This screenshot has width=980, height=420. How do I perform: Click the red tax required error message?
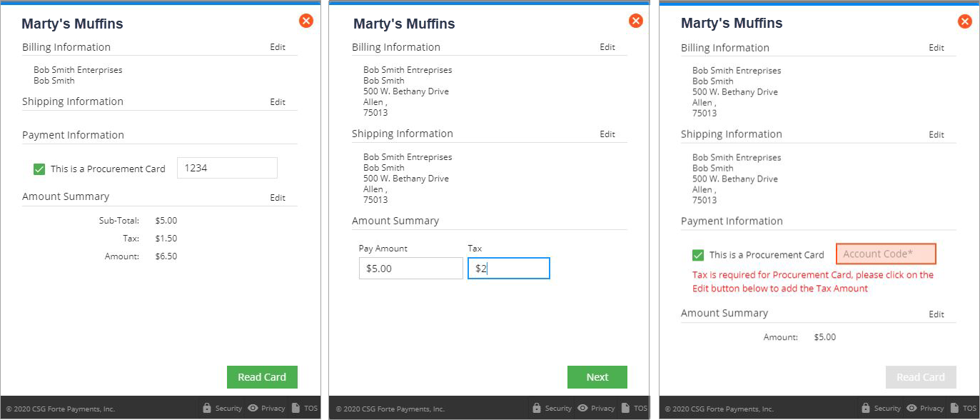pos(813,281)
